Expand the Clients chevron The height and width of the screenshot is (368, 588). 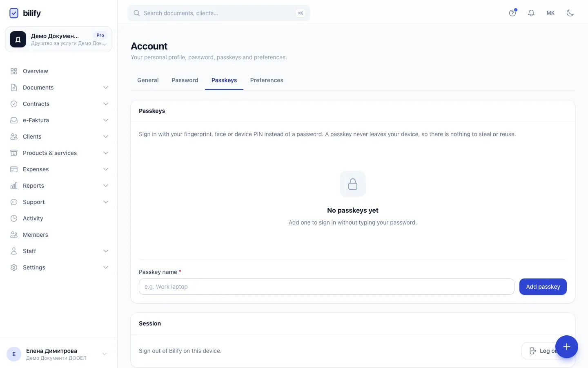pos(106,137)
